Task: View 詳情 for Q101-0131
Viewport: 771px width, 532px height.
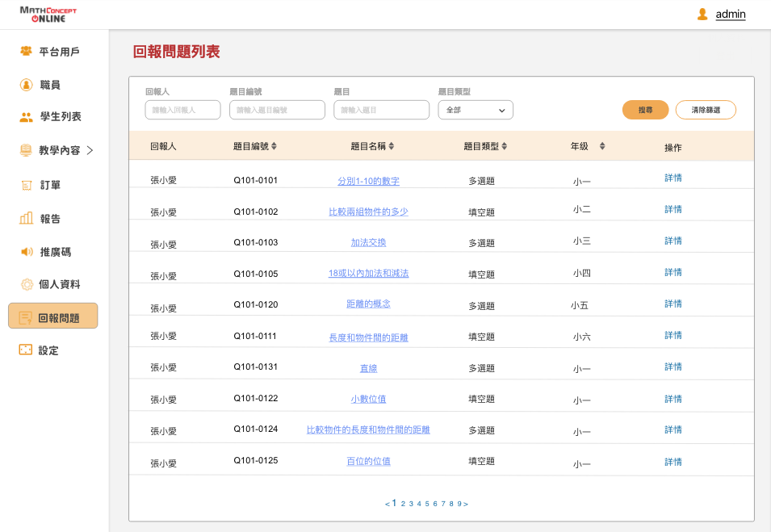Action: tap(673, 367)
